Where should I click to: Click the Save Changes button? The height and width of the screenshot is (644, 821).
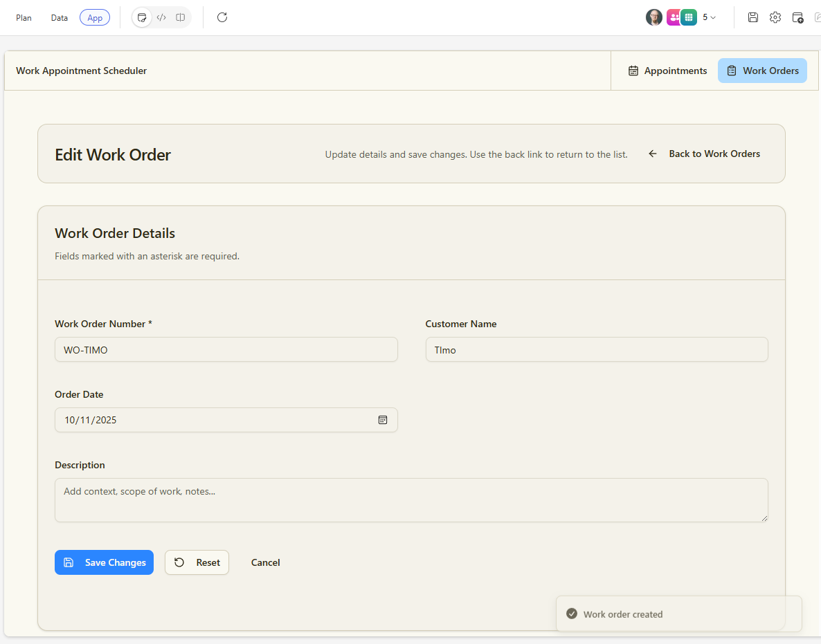click(104, 562)
